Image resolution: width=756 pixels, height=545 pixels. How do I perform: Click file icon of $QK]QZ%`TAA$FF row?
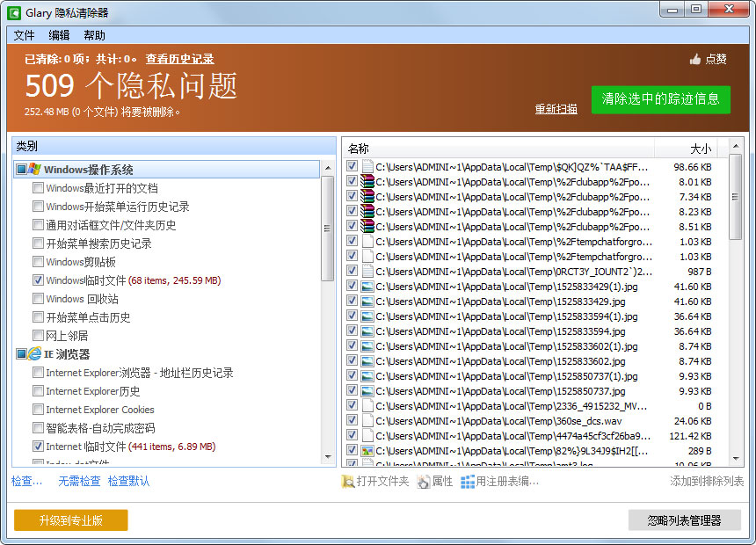point(367,167)
